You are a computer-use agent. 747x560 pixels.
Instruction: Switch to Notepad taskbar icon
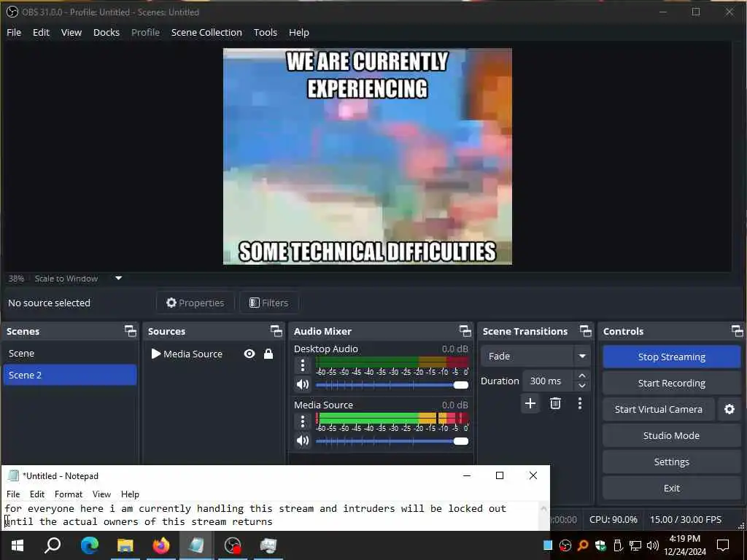coord(197,545)
